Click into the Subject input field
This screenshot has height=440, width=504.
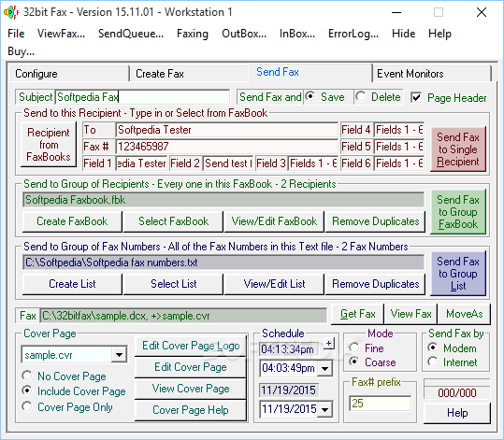142,97
